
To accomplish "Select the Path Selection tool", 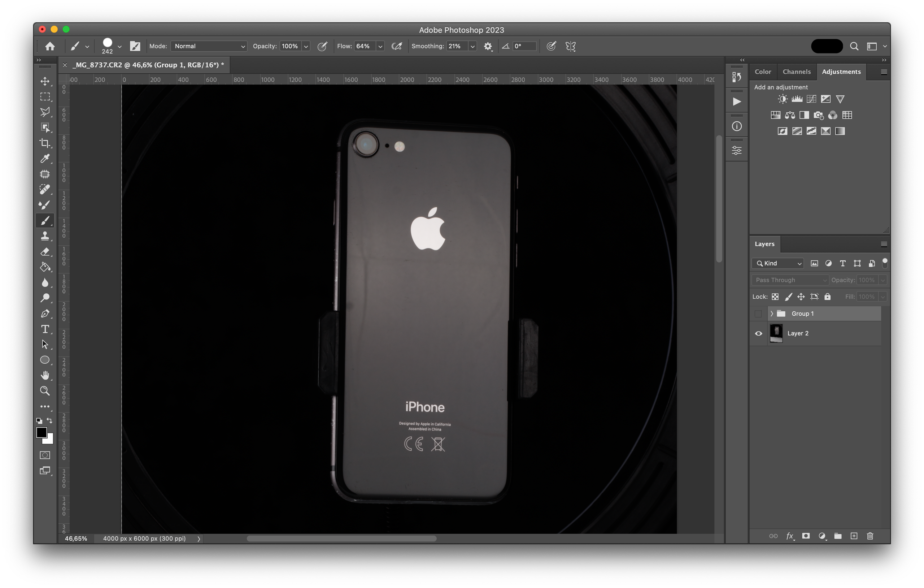I will pyautogui.click(x=45, y=345).
